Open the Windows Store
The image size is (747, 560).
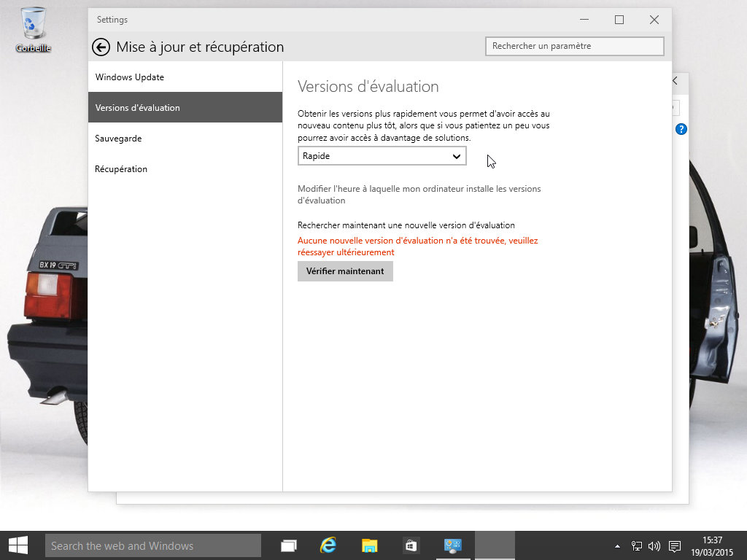(410, 545)
